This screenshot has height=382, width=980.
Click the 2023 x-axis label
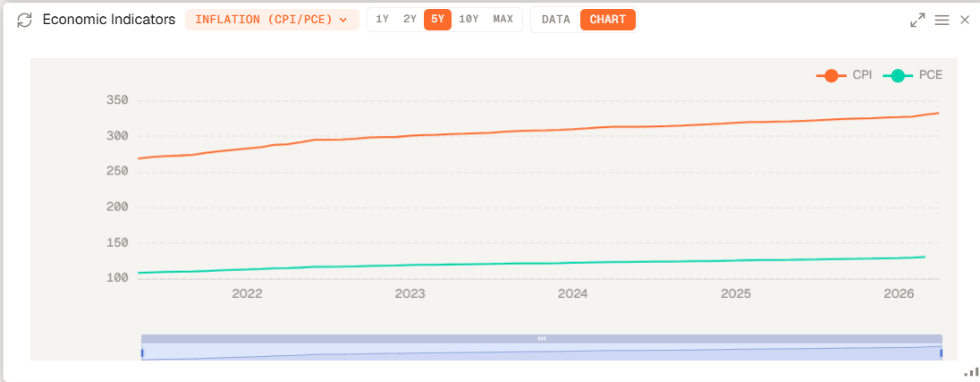(x=410, y=293)
